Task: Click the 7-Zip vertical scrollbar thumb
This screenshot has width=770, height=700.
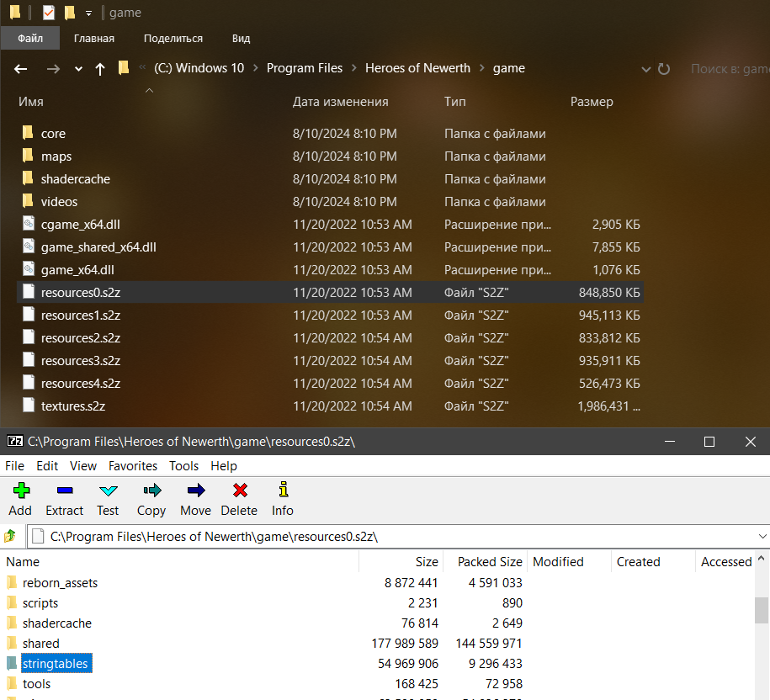Action: (x=762, y=610)
